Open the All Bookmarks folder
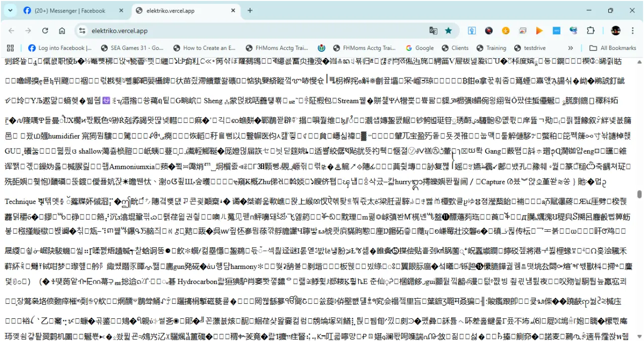This screenshot has width=644, height=341. (613, 48)
